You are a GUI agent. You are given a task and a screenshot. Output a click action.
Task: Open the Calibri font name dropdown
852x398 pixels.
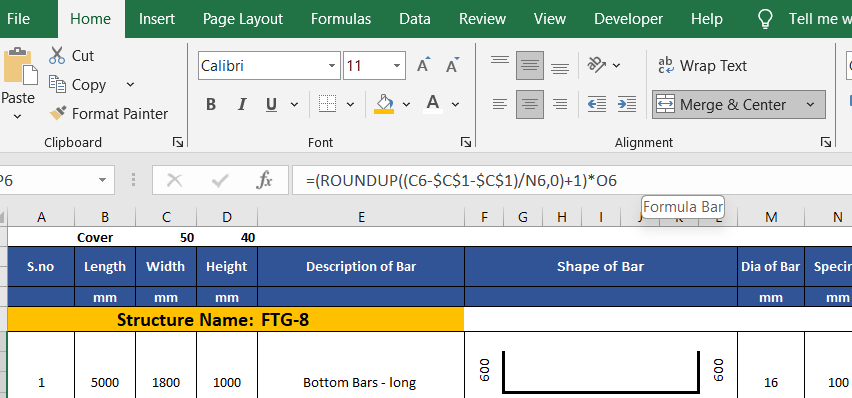point(331,66)
